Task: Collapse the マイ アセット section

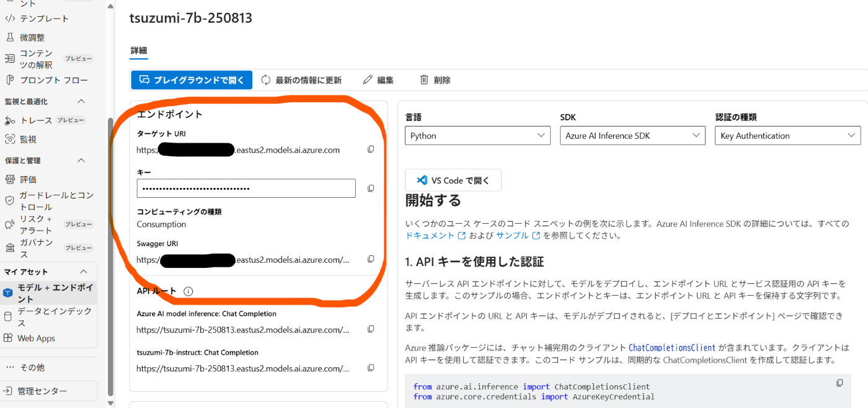Action: tap(84, 272)
